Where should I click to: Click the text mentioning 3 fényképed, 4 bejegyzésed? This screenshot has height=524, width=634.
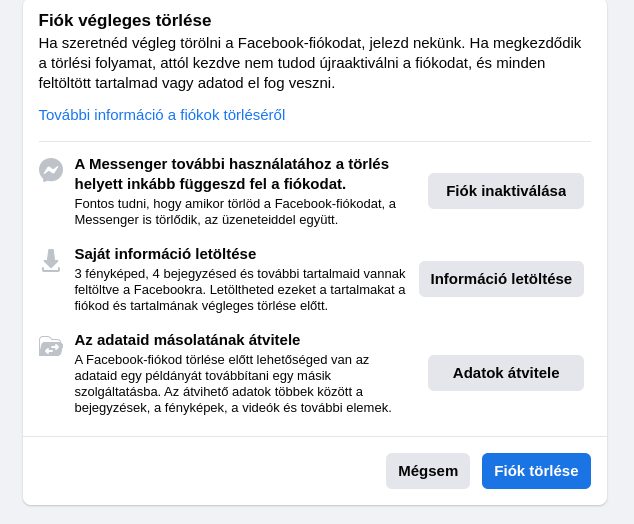[x=240, y=289]
